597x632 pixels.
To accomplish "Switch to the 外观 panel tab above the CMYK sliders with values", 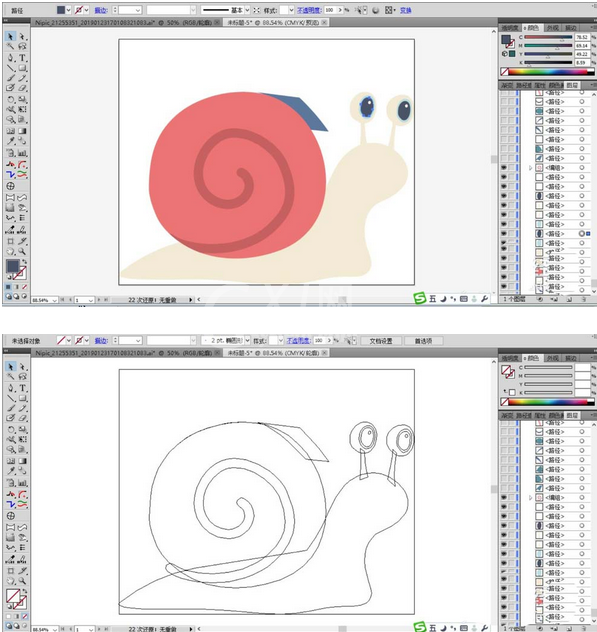I will pos(553,28).
